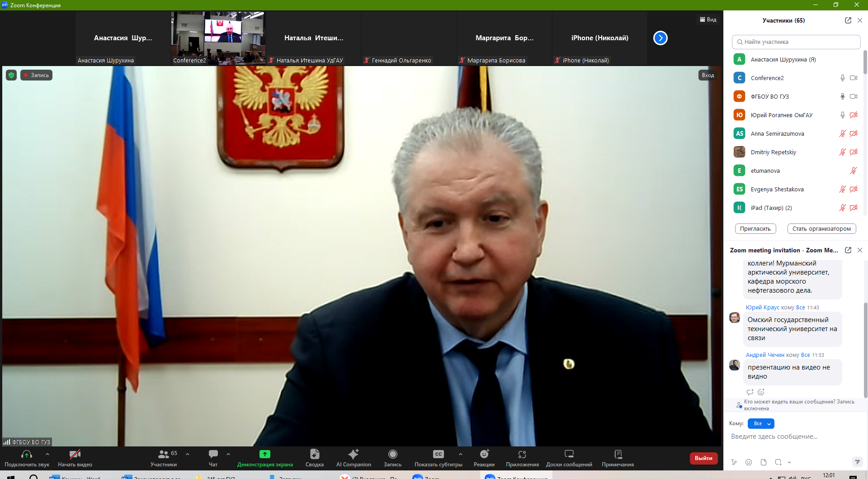Viewport: 868px width, 479px height.
Task: Click the Найти участника search field
Action: tap(796, 42)
